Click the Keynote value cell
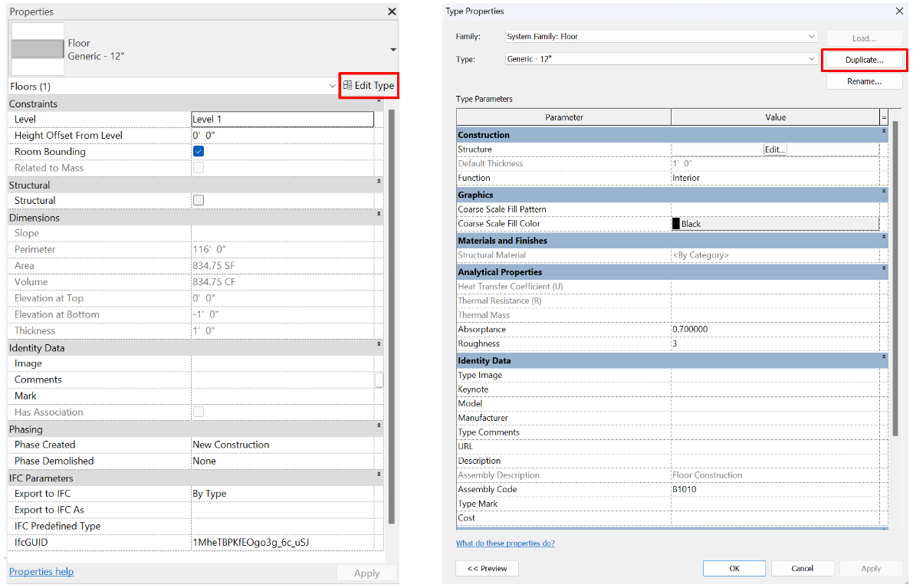 (775, 389)
